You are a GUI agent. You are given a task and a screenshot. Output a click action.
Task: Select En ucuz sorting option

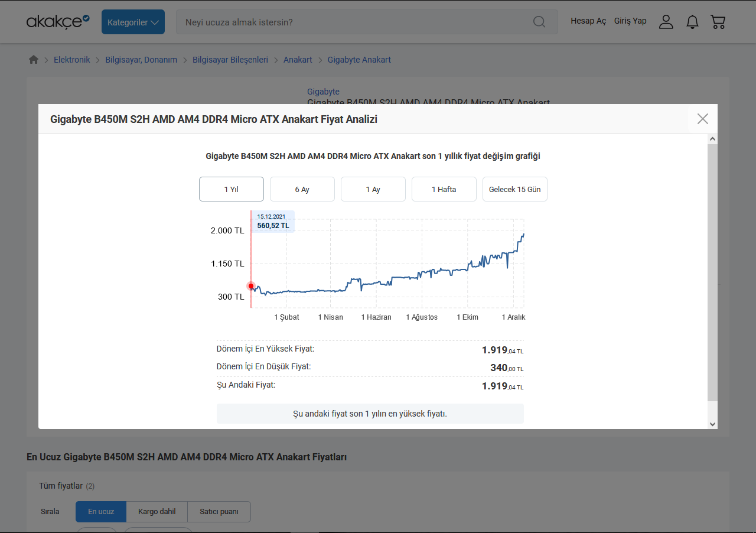coord(101,512)
